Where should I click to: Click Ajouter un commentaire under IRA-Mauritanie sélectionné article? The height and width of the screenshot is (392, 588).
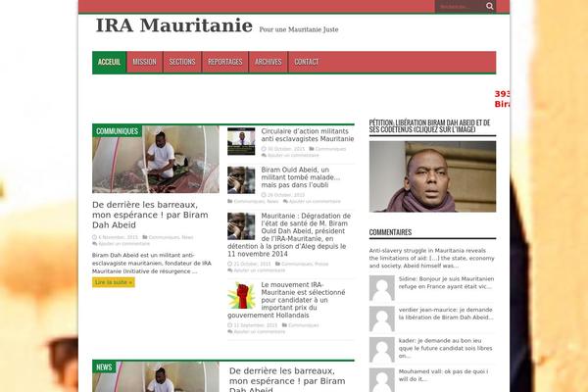point(259,332)
